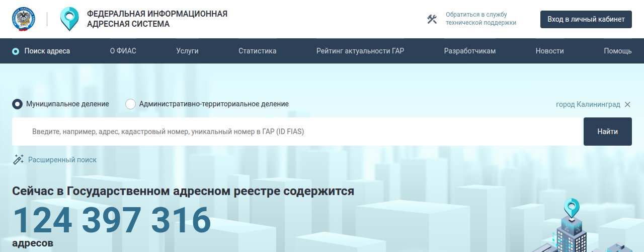644x252 pixels.
Task: Open the Поиск адреса menu item
Action: [x=47, y=51]
